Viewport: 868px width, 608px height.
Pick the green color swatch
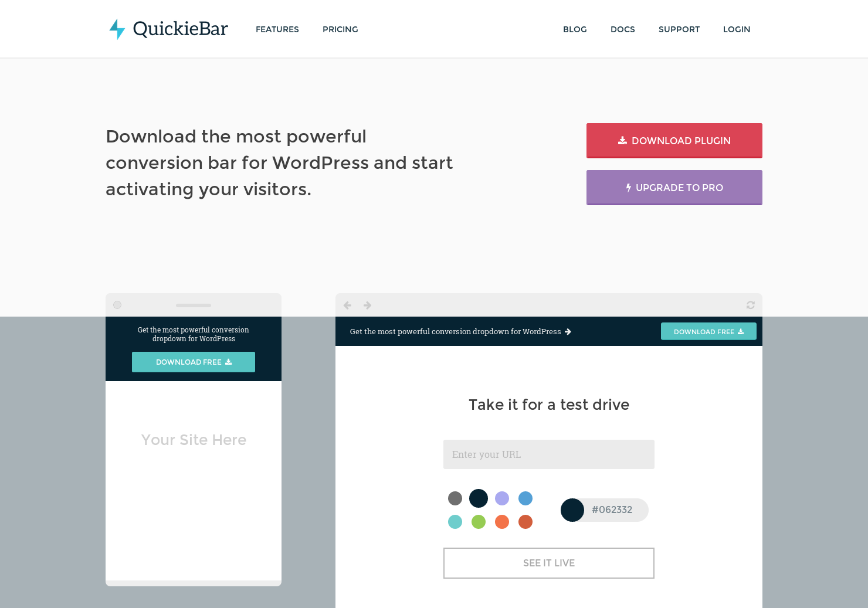pos(479,522)
